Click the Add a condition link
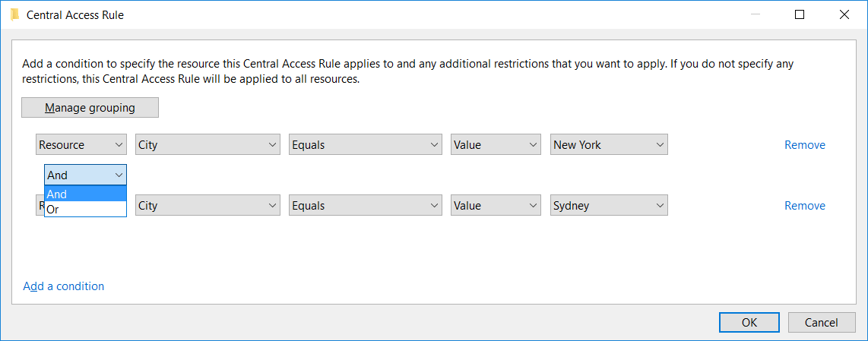 tap(64, 286)
